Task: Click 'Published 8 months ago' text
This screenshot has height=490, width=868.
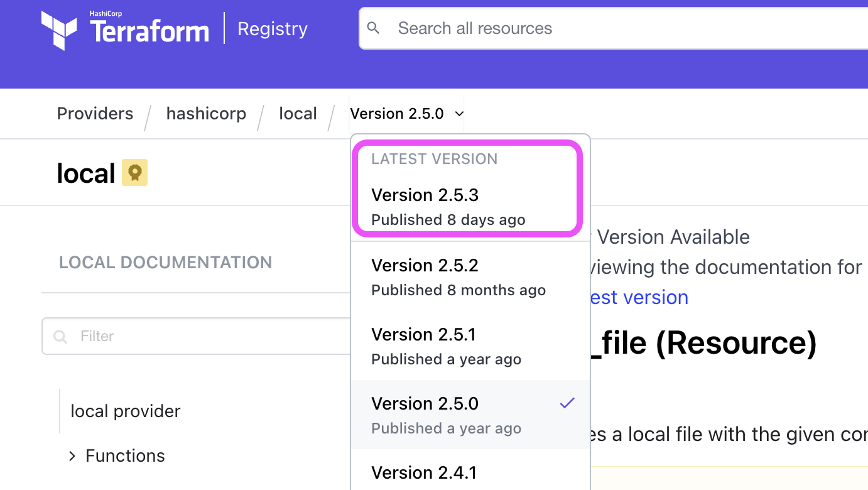Action: click(x=458, y=290)
